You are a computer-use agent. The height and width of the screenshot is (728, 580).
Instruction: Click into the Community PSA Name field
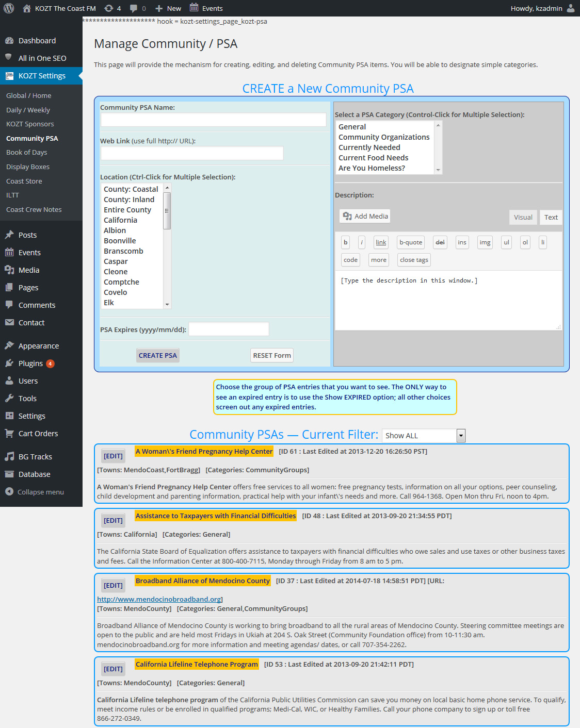click(x=213, y=120)
